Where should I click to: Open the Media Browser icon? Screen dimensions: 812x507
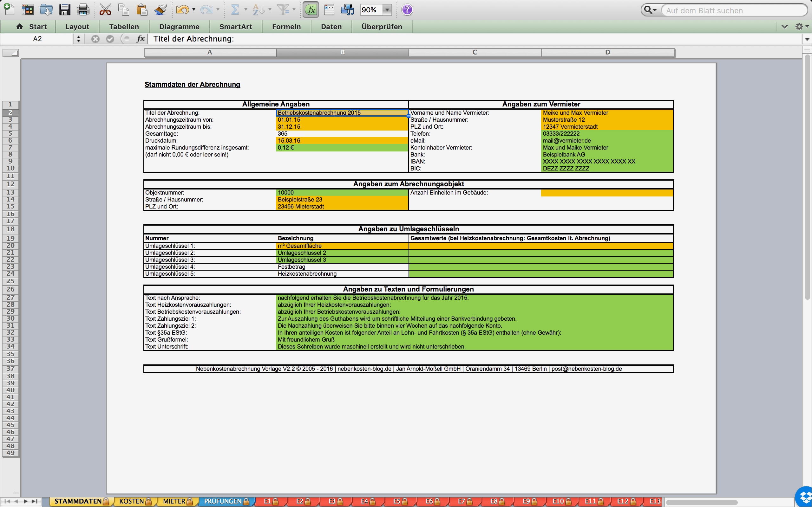[x=347, y=10]
